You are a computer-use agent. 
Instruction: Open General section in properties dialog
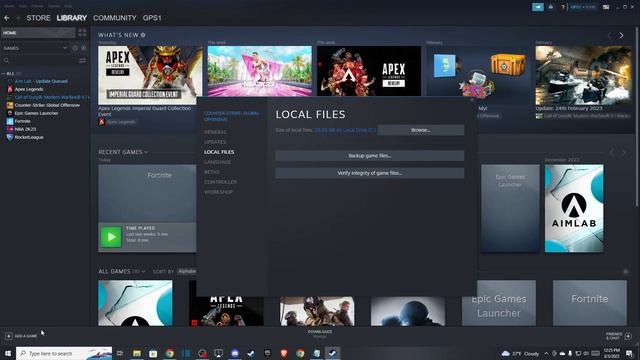click(x=215, y=132)
